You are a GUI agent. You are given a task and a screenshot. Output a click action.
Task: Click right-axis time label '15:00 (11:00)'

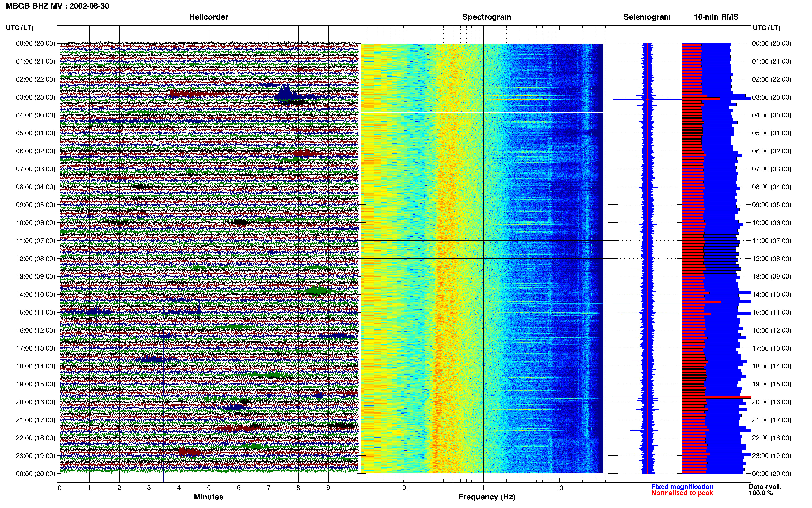pyautogui.click(x=772, y=313)
